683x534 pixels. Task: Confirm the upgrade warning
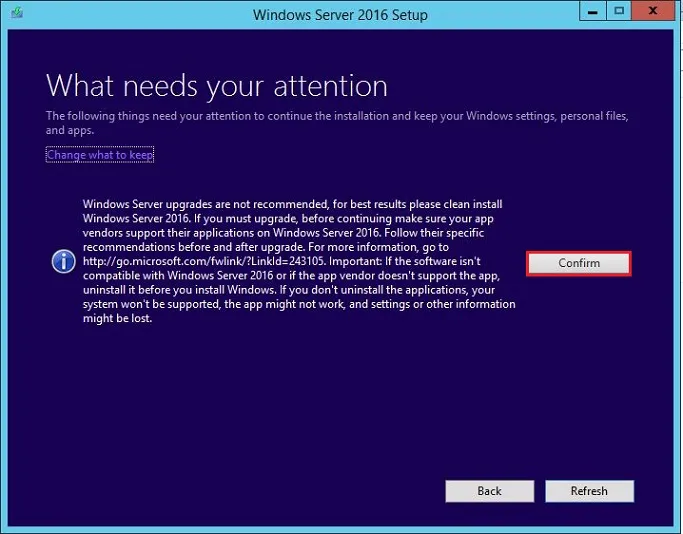tap(579, 264)
